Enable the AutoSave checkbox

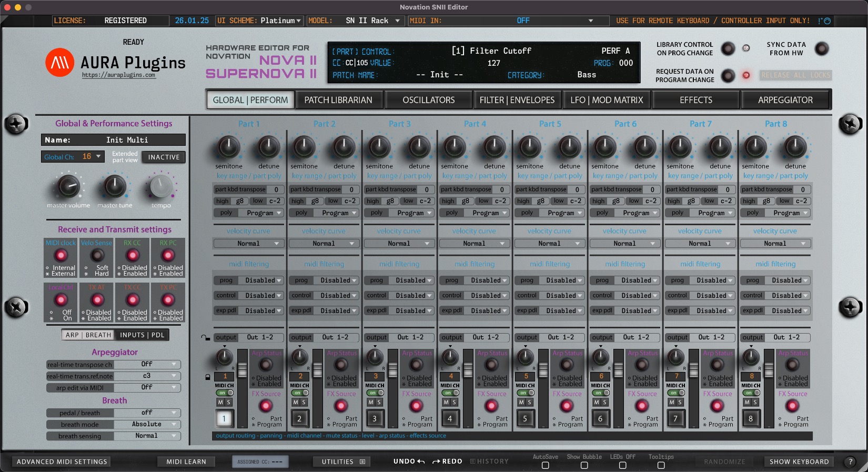545,465
